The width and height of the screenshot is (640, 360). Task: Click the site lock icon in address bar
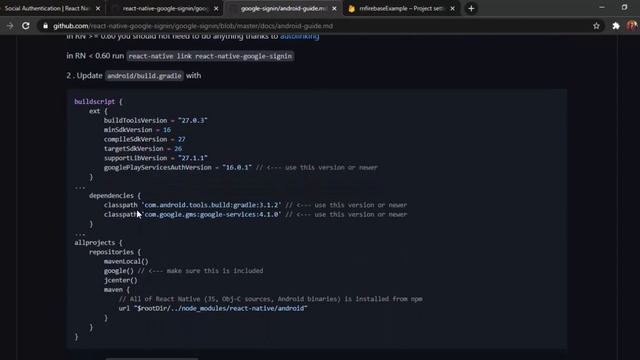coord(45,26)
